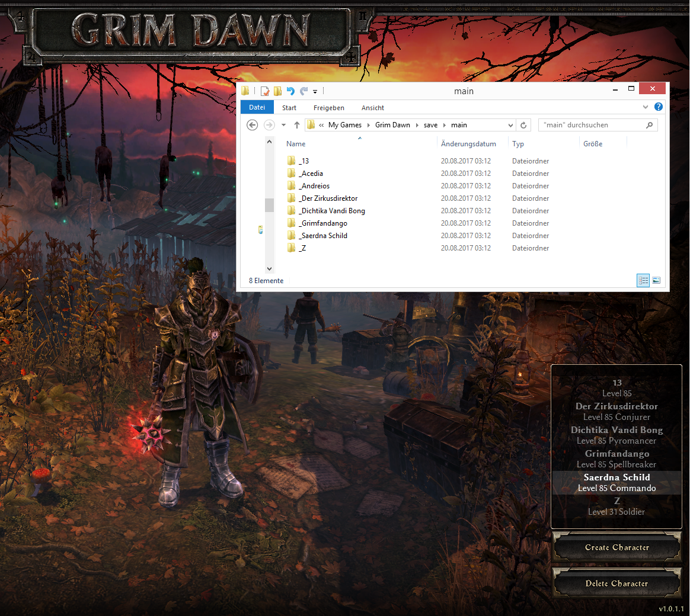
Task: Click the Explorer Forward navigation arrow
Action: [269, 125]
